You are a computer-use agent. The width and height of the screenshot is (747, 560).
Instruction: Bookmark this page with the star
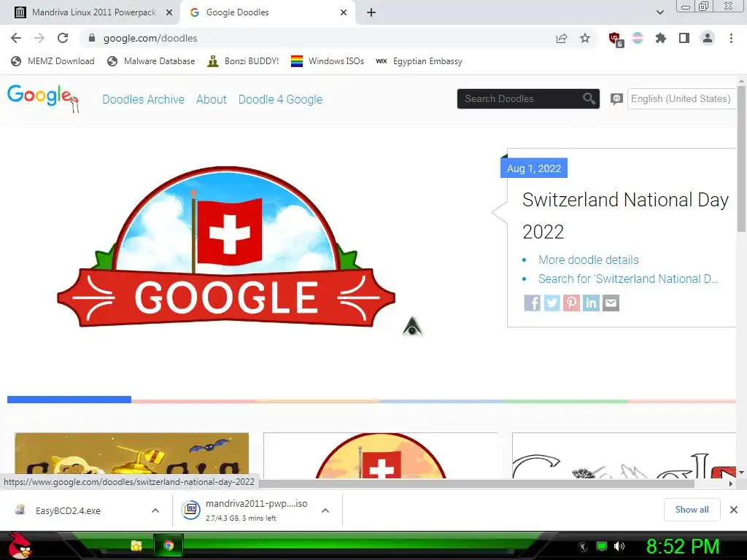click(585, 38)
